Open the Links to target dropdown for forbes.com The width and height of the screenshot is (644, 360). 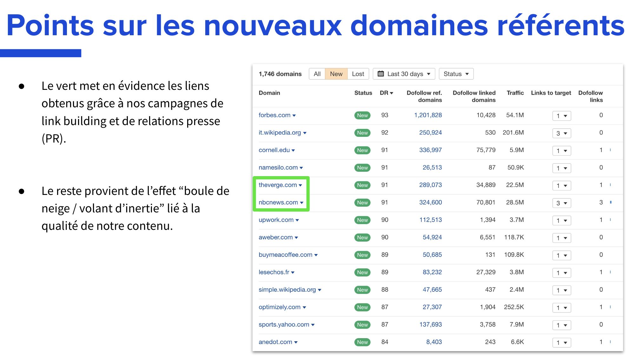click(x=561, y=116)
